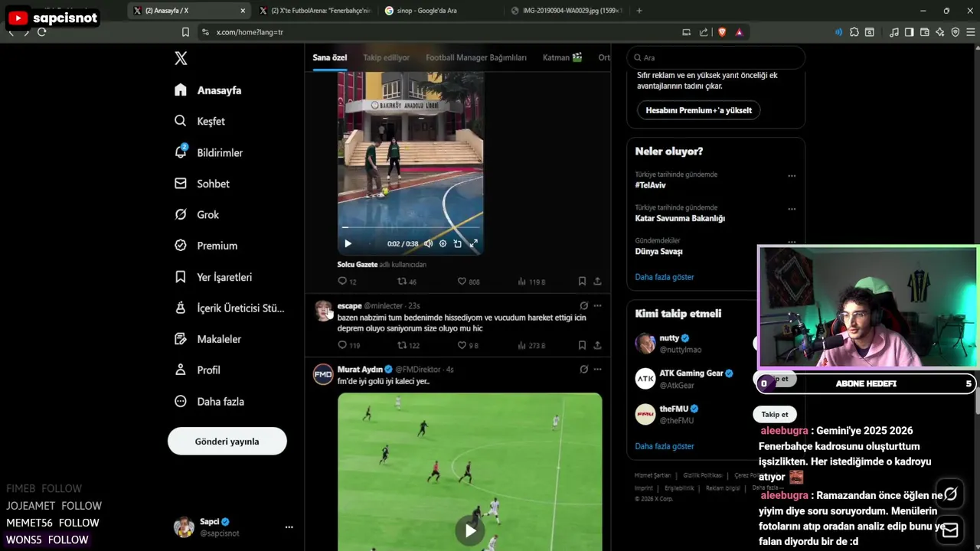
Task: View analytics on escape's post
Action: tap(531, 345)
